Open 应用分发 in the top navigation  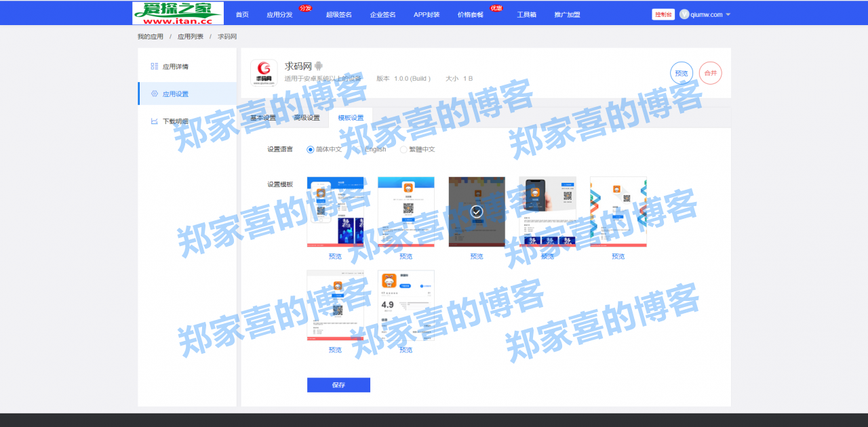tap(279, 14)
